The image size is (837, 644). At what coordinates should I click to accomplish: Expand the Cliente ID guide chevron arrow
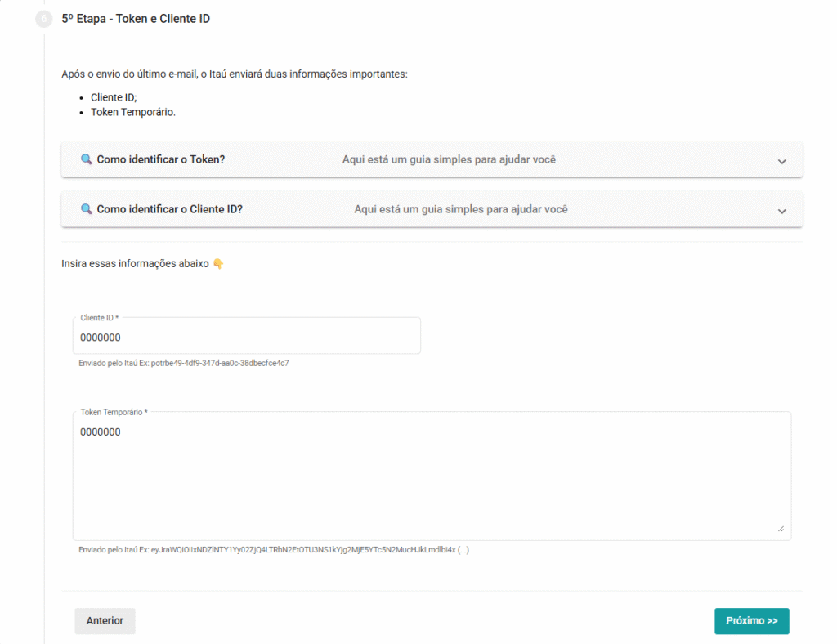(x=781, y=211)
